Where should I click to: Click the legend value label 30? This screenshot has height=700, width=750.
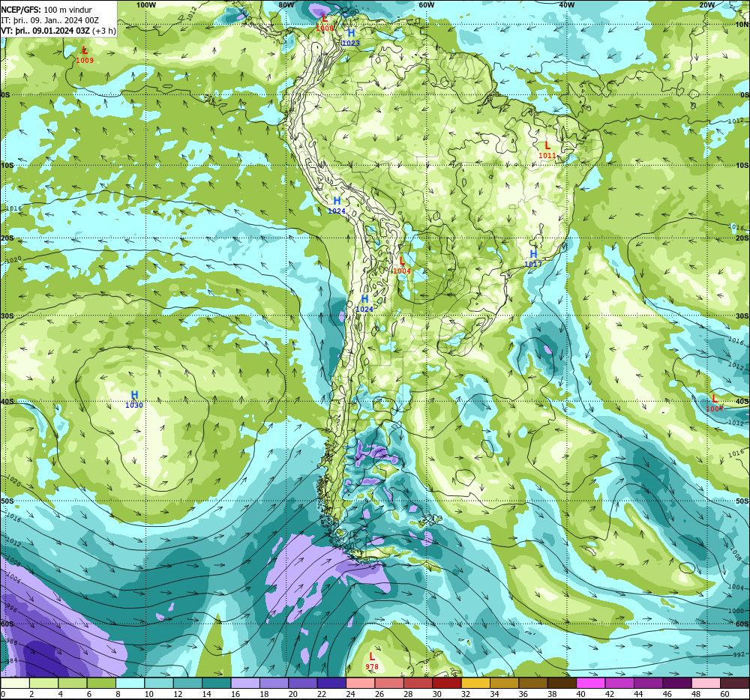(x=437, y=694)
